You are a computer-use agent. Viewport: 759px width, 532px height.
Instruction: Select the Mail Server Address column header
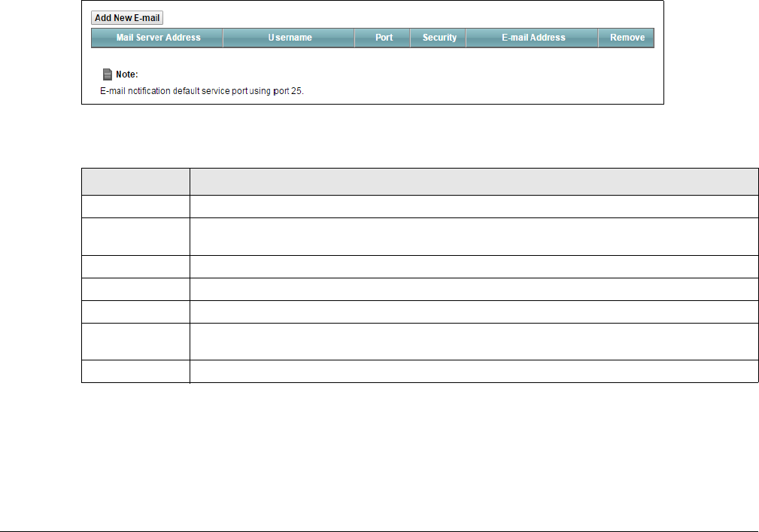157,38
